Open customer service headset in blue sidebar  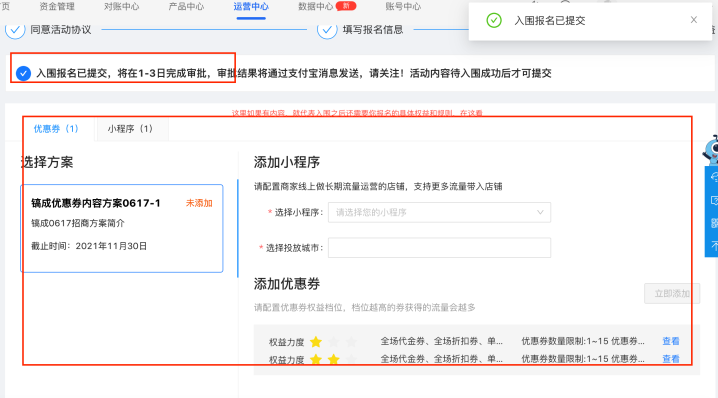pyautogui.click(x=713, y=178)
